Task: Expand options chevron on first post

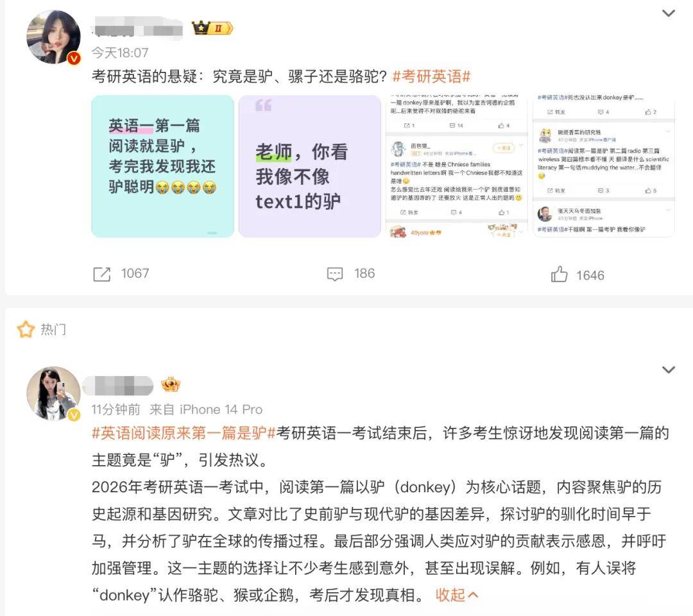Action: (668, 13)
